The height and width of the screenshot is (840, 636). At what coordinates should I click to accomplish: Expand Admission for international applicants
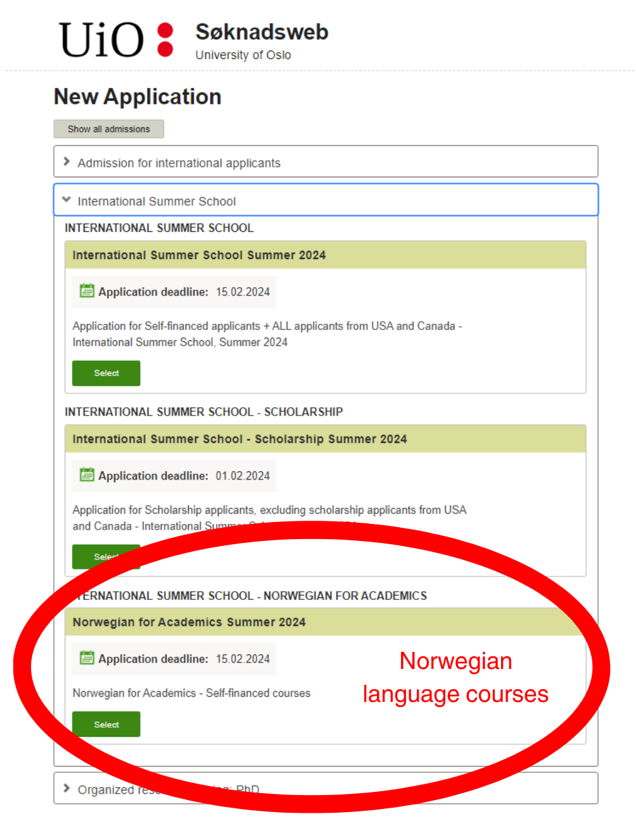pyautogui.click(x=326, y=162)
